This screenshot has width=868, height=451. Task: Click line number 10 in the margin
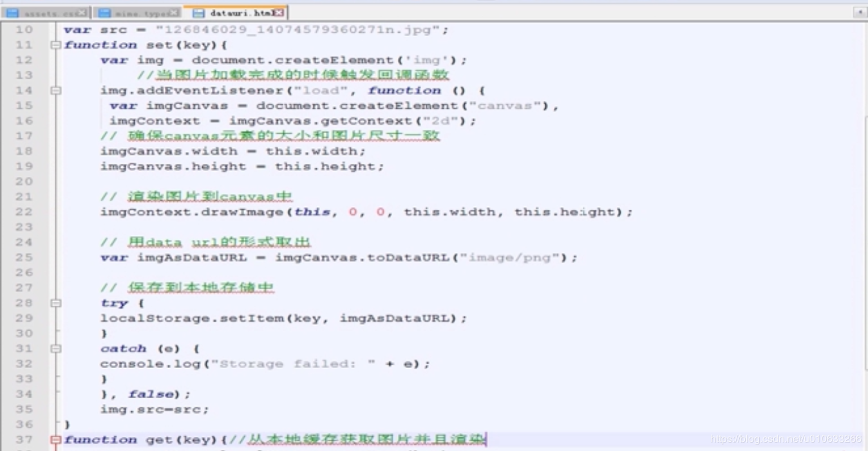coord(24,30)
